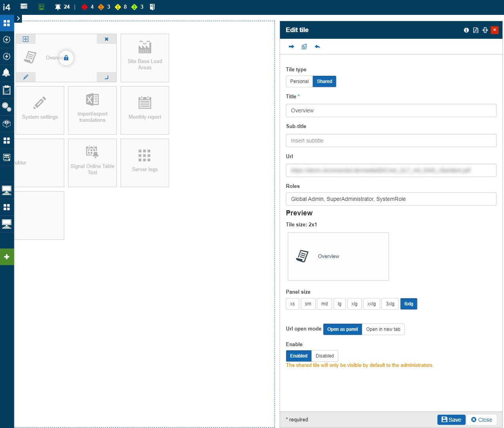Open the Monthly report tile

(x=145, y=110)
